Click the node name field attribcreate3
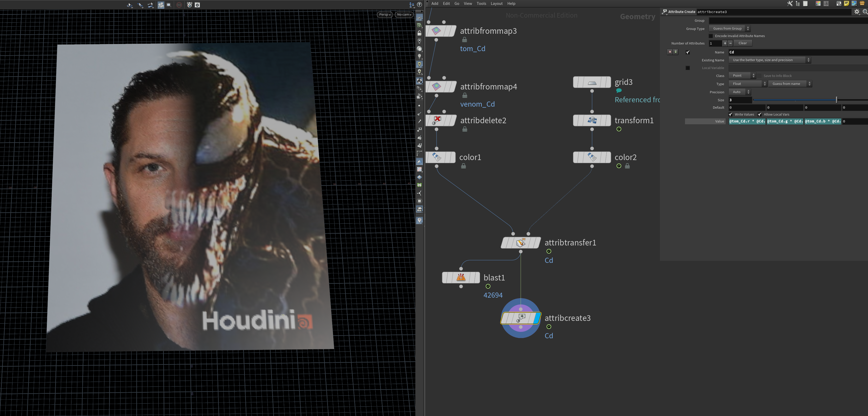 coord(774,12)
